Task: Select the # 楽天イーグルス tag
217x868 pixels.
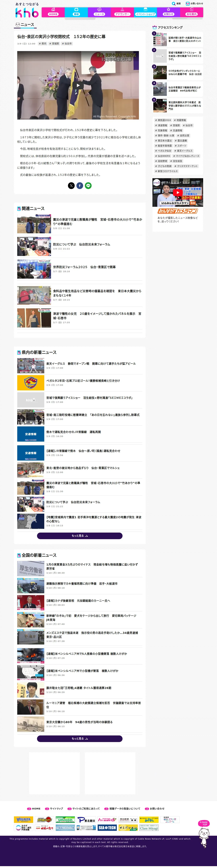Action: (184, 151)
